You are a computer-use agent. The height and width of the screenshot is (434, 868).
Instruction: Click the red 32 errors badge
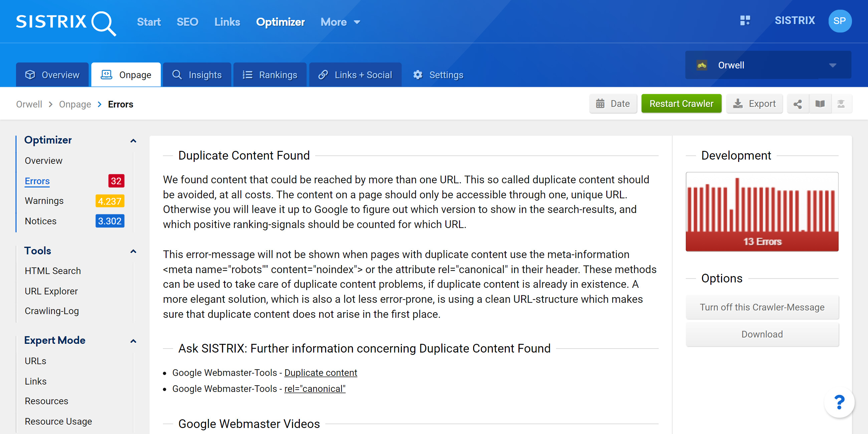tap(116, 181)
